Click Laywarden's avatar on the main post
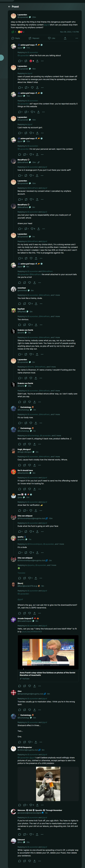The image size is (85, 868). coord(14,16)
